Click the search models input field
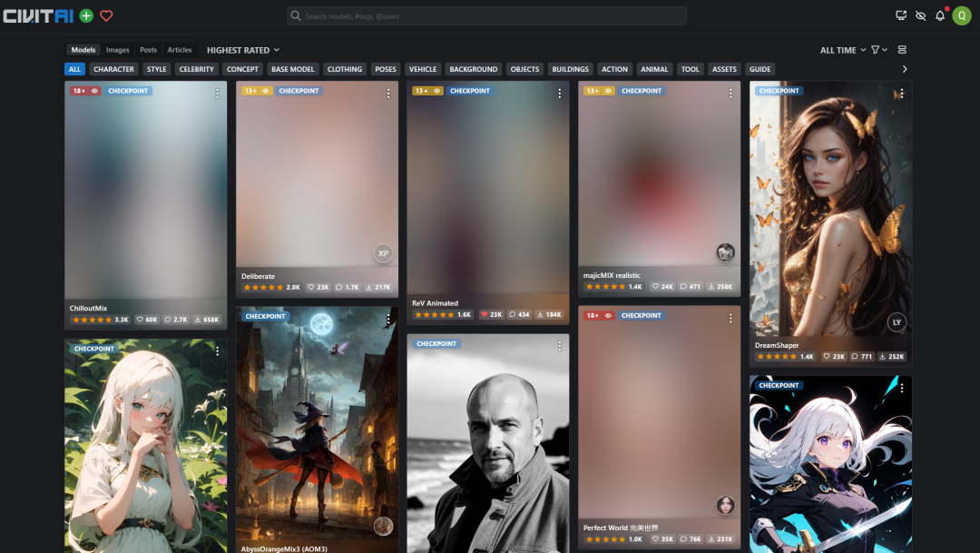 [x=486, y=16]
